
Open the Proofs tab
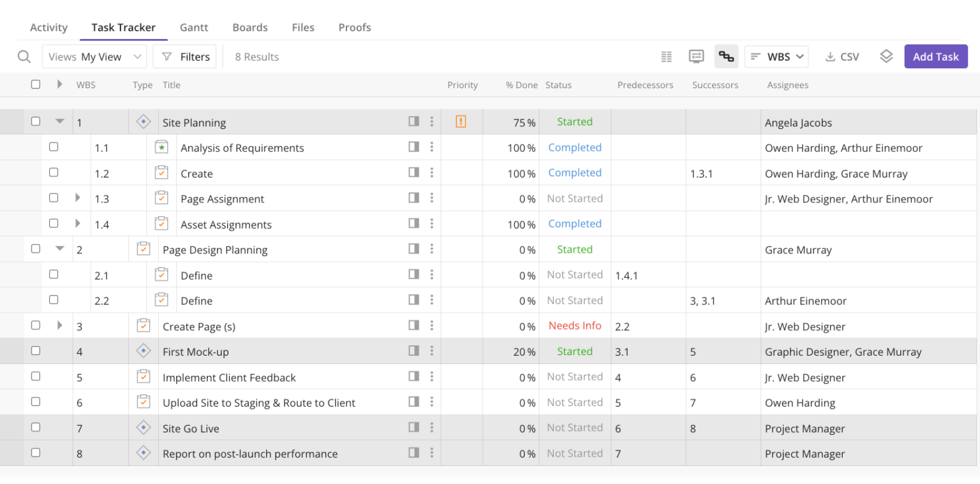tap(355, 27)
